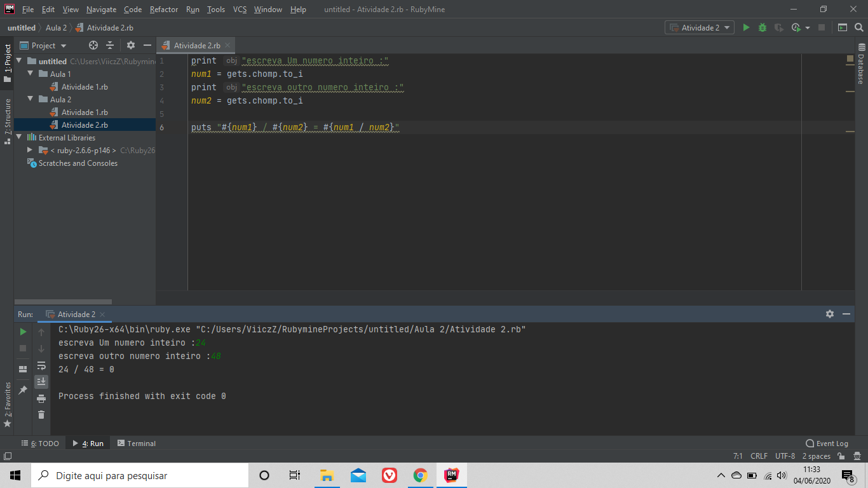Toggle the pin tab icon in Run panel
This screenshot has height=488, width=868.
point(23,390)
